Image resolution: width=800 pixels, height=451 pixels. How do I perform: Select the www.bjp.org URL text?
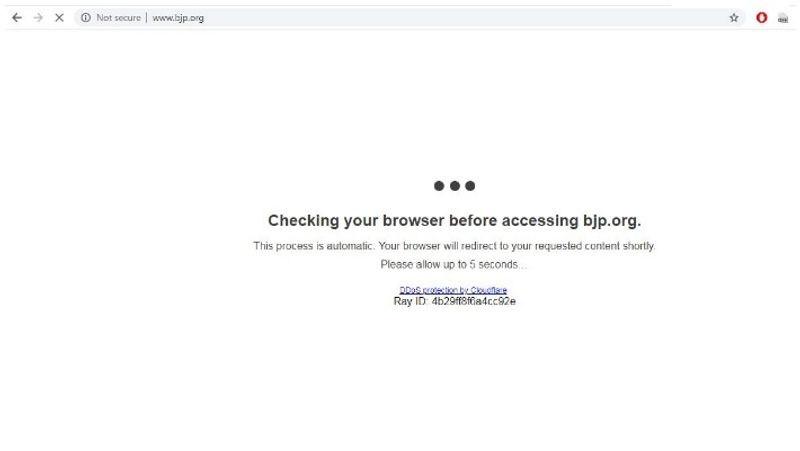(178, 18)
